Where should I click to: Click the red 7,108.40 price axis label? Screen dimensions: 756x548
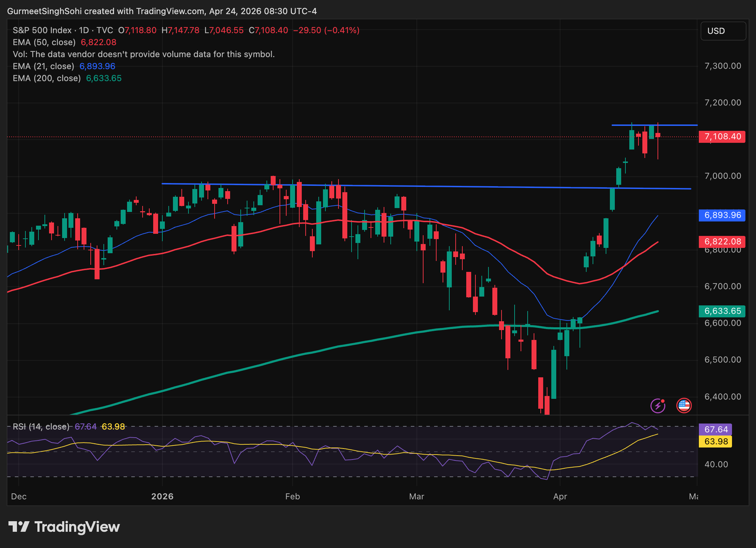tap(722, 136)
